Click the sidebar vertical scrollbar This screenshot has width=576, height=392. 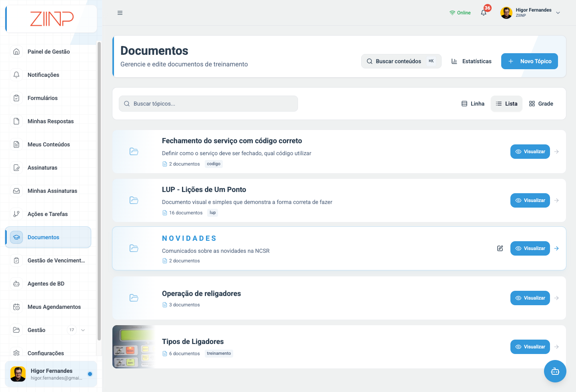(99, 191)
